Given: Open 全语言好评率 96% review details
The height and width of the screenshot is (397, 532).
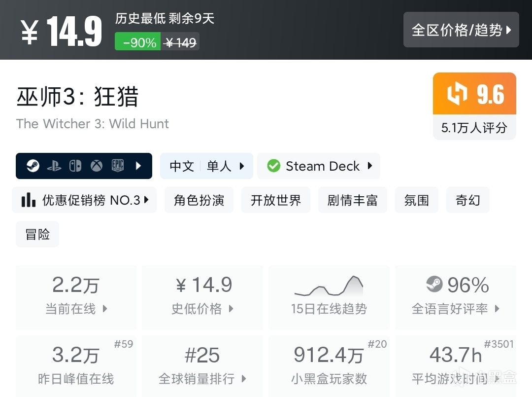Looking at the screenshot, I should tap(456, 297).
